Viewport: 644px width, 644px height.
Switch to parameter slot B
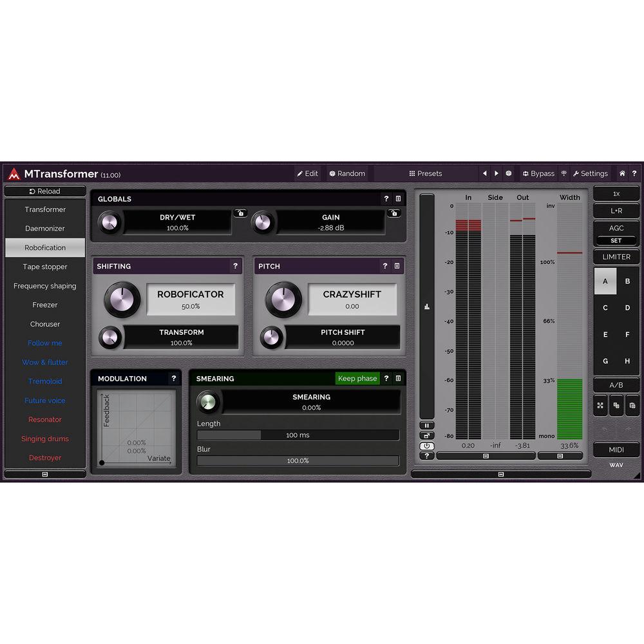[627, 281]
